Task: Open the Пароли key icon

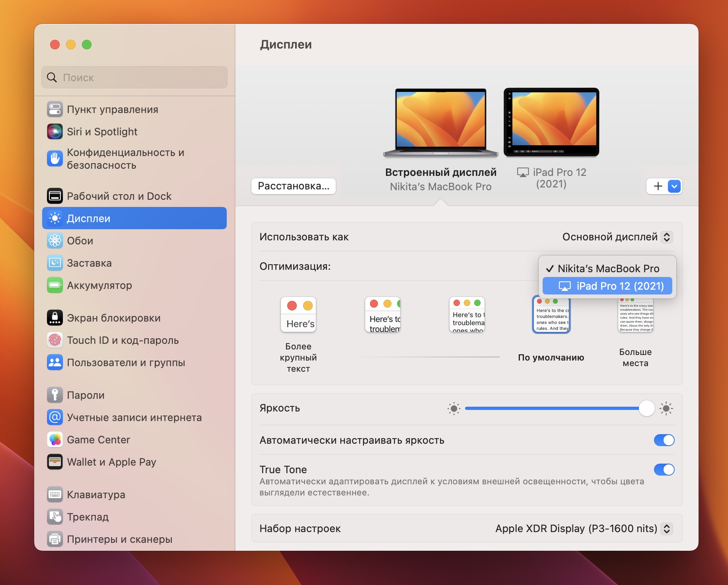Action: [55, 395]
